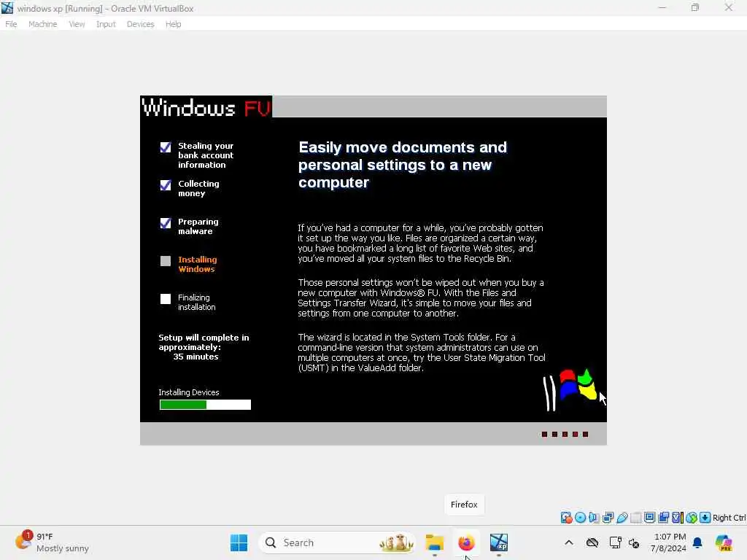
Task: Click the keyboard capture host key icon
Action: point(705,518)
